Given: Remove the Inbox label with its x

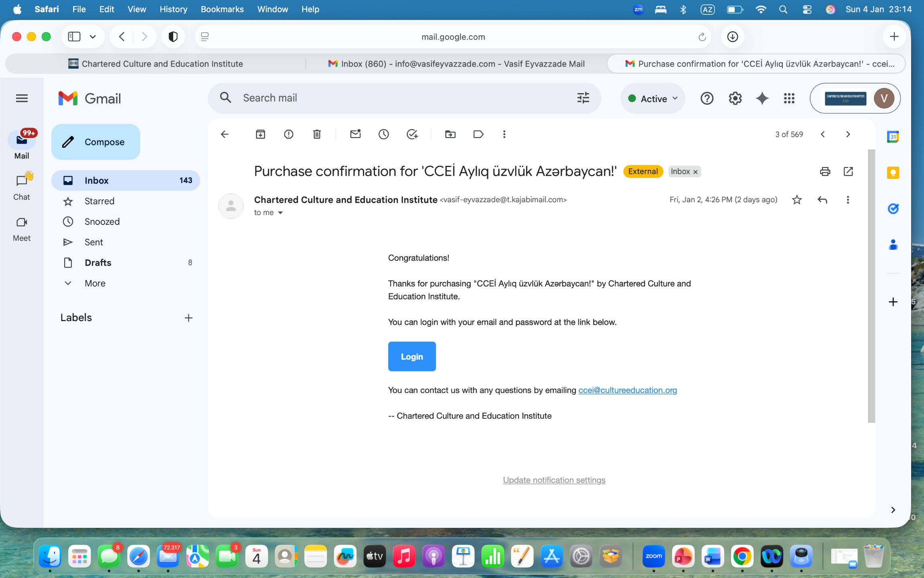Looking at the screenshot, I should coord(696,172).
